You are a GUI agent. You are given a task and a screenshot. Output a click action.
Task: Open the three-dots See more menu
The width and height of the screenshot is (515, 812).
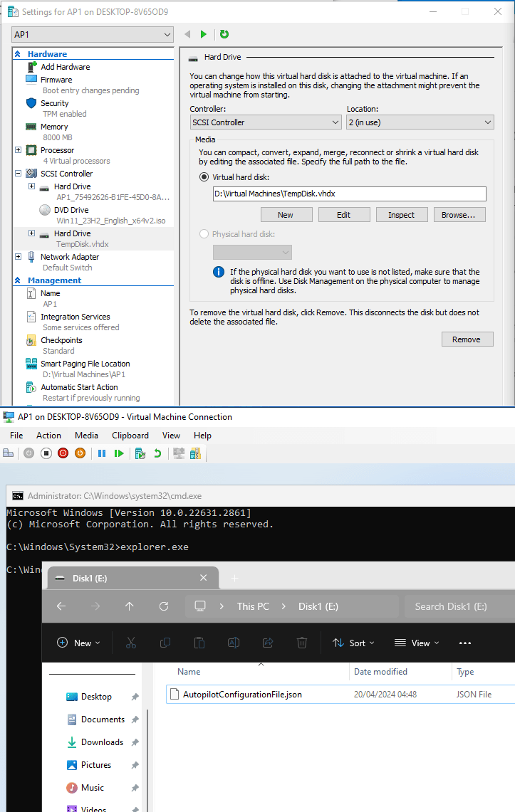point(465,643)
